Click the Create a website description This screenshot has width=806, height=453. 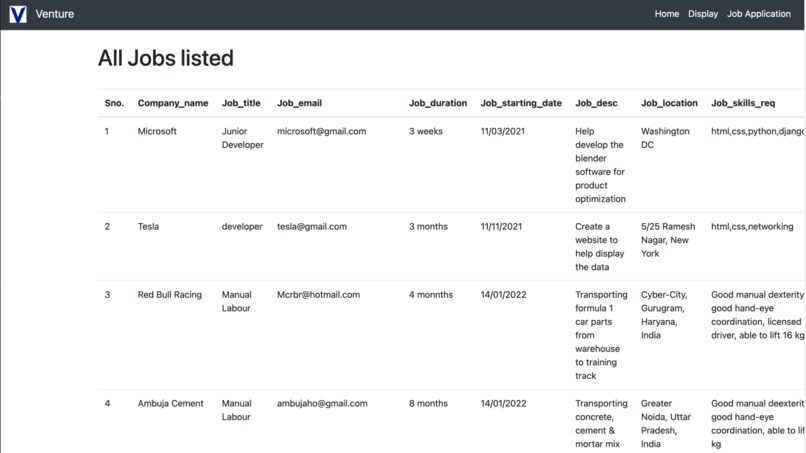599,247
